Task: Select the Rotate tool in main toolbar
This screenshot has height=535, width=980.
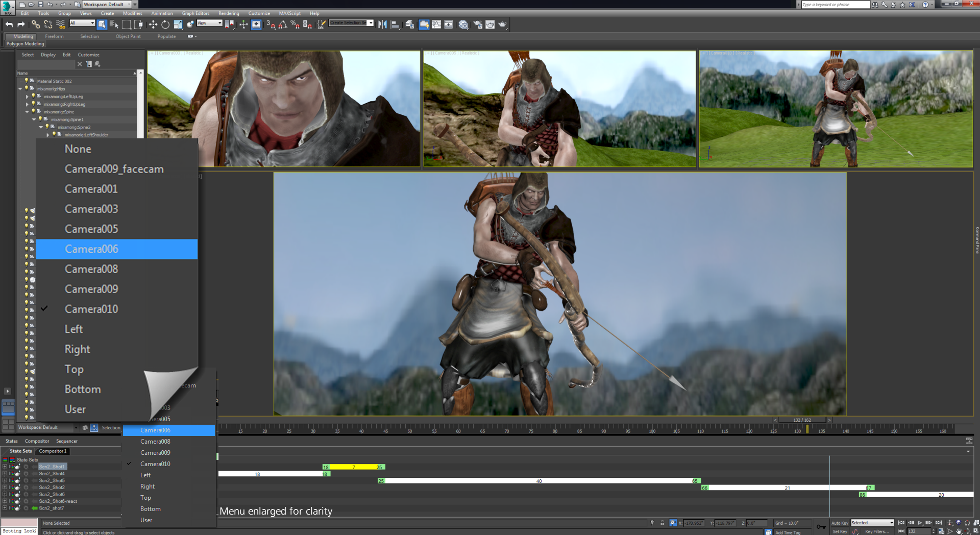Action: point(165,25)
